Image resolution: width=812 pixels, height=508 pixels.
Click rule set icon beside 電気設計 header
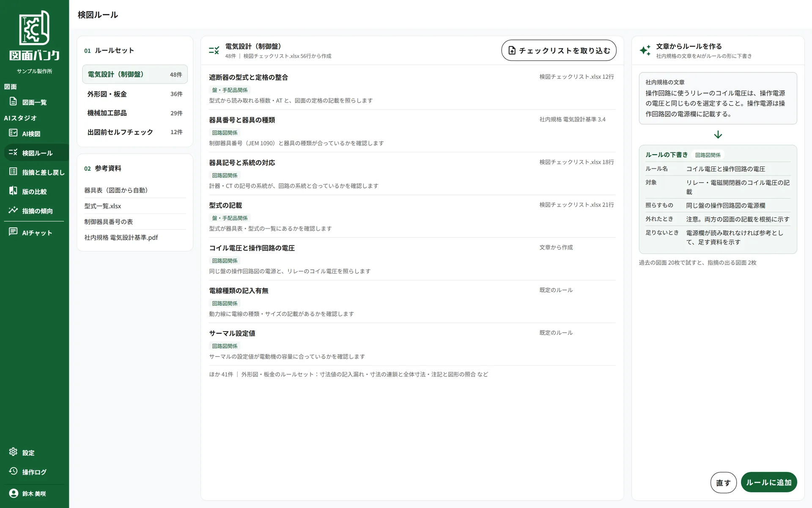214,50
